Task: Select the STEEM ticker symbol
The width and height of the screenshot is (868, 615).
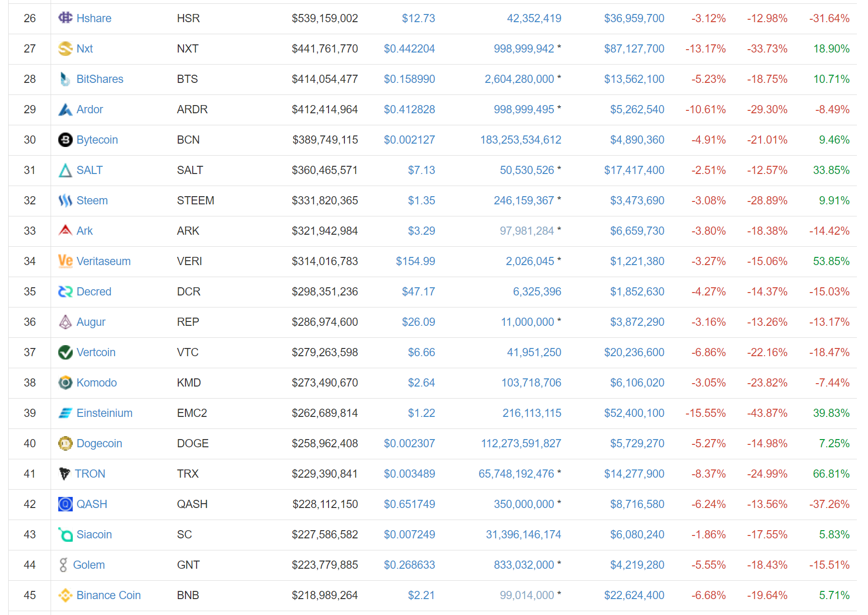Action: tap(196, 201)
